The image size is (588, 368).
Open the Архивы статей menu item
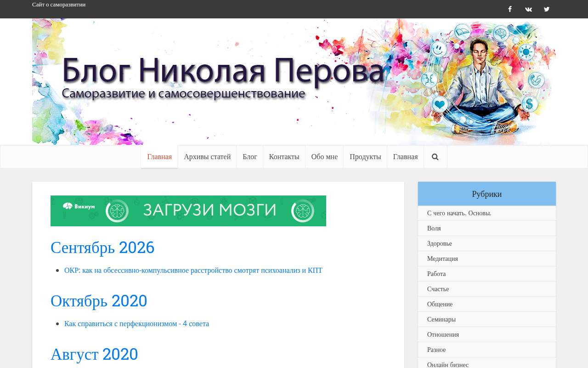pyautogui.click(x=207, y=157)
